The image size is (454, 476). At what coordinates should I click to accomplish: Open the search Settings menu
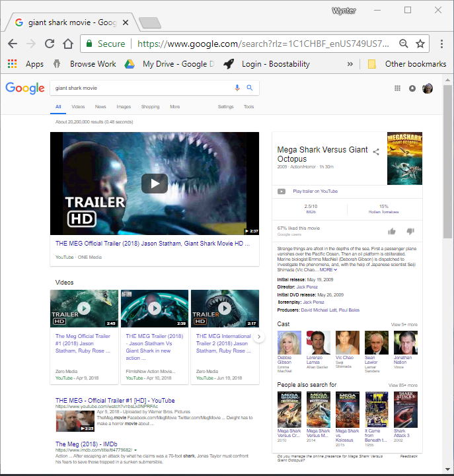(x=225, y=107)
